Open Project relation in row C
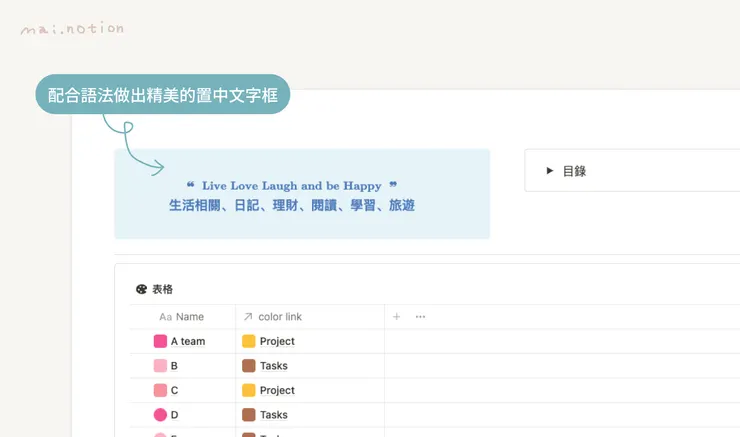This screenshot has width=740, height=437. [277, 390]
